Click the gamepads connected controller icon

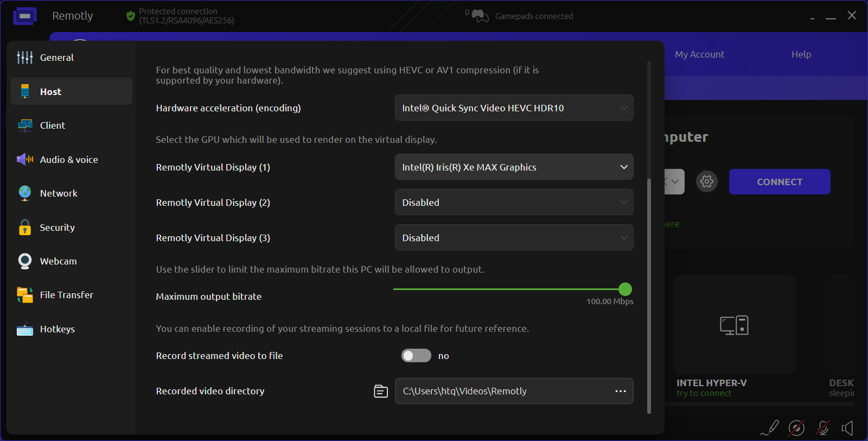coord(480,16)
